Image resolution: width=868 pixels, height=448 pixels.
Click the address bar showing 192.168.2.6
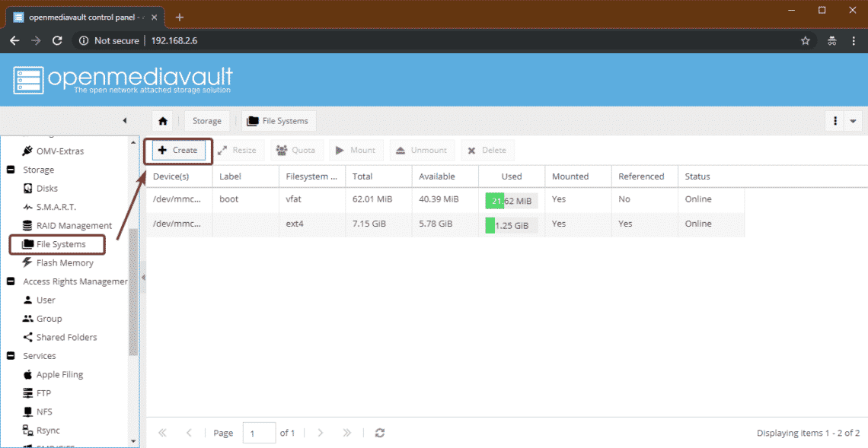tap(174, 40)
